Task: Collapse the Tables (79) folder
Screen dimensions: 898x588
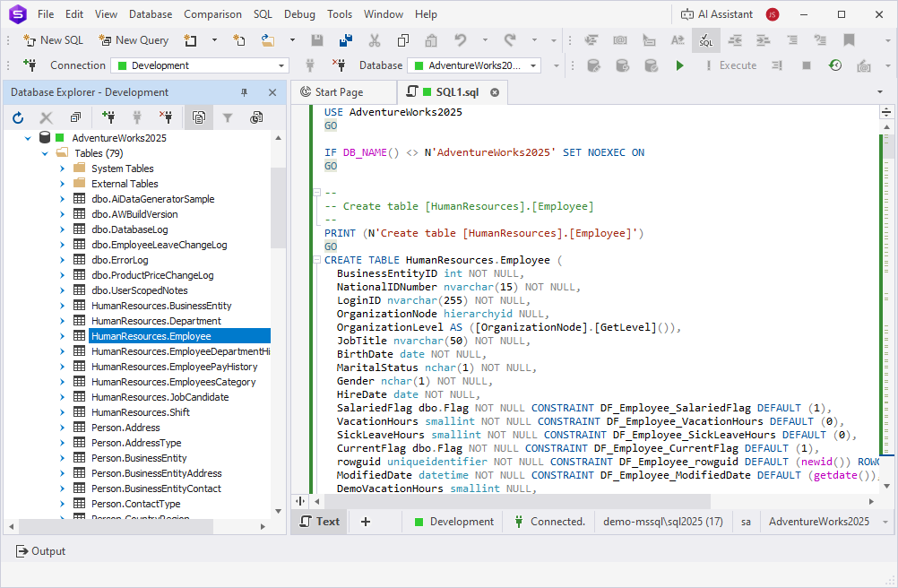Action: click(x=45, y=153)
